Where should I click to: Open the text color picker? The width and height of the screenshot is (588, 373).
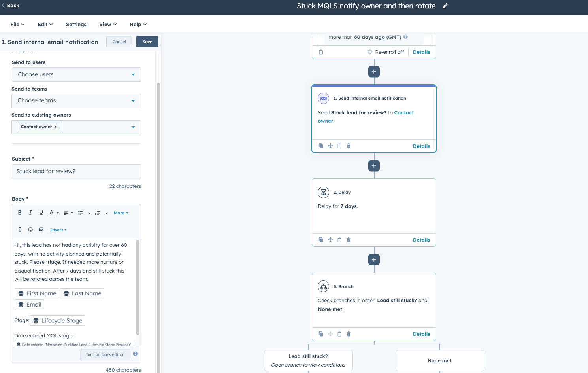(x=53, y=213)
